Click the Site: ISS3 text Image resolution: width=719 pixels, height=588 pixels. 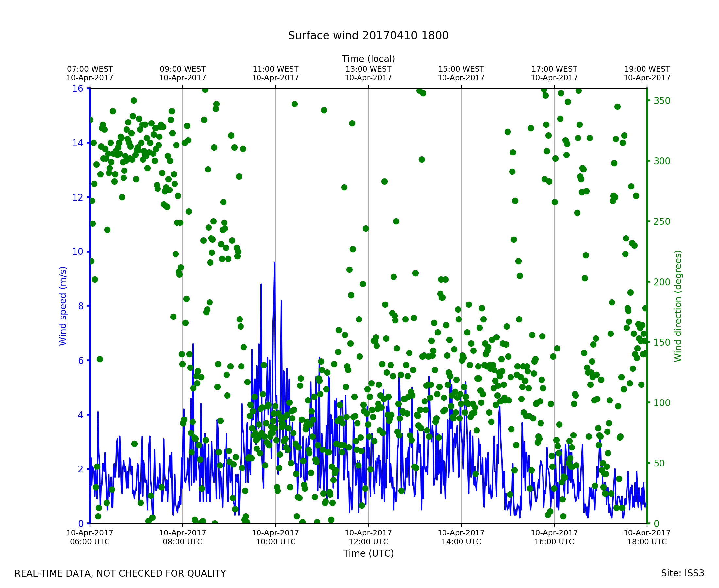click(682, 573)
